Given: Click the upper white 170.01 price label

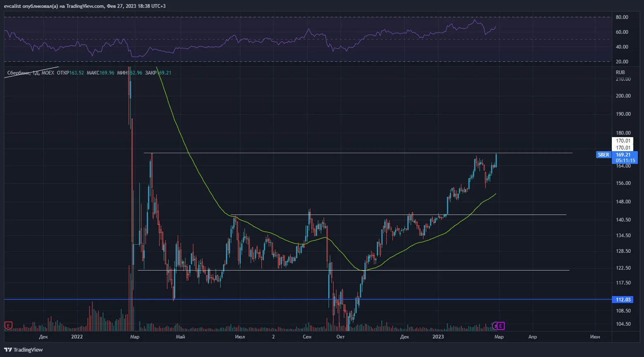Looking at the screenshot, I should 623,141.
